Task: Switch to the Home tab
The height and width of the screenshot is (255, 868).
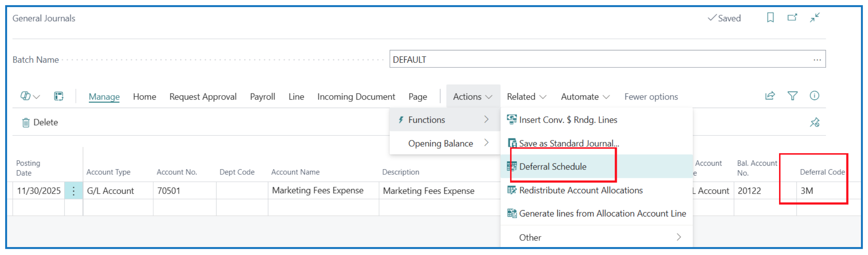Action: pyautogui.click(x=144, y=97)
